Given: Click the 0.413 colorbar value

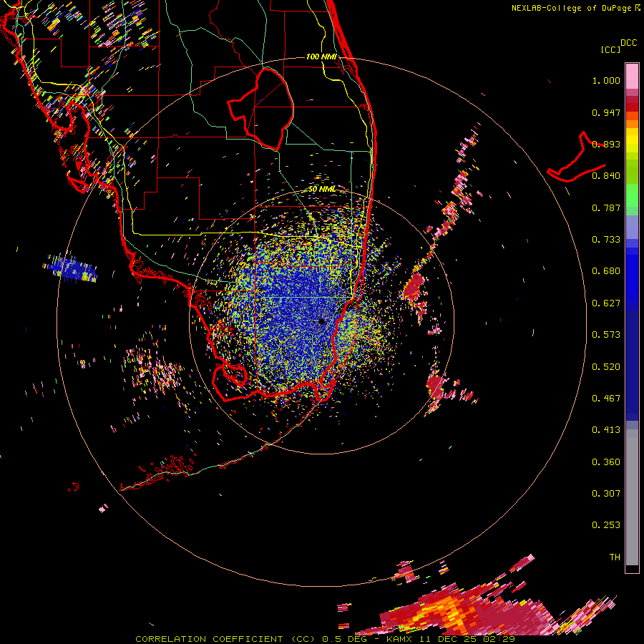Looking at the screenshot, I should tap(606, 430).
